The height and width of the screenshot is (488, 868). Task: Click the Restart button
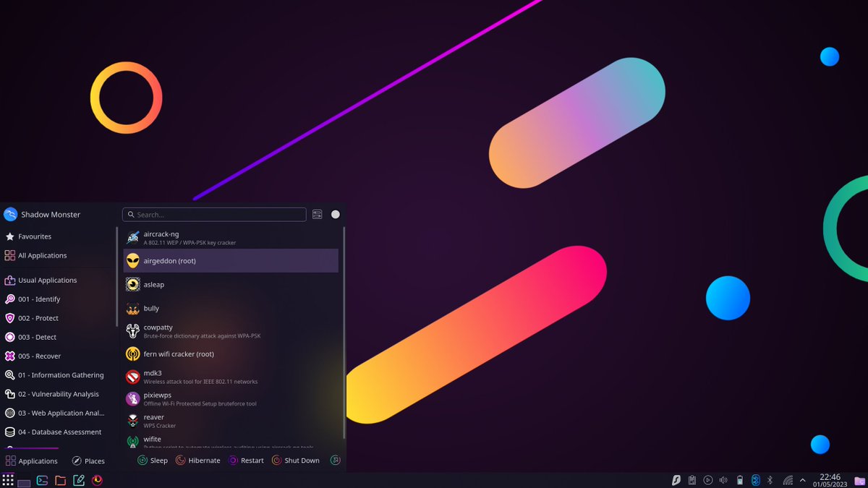(x=246, y=461)
